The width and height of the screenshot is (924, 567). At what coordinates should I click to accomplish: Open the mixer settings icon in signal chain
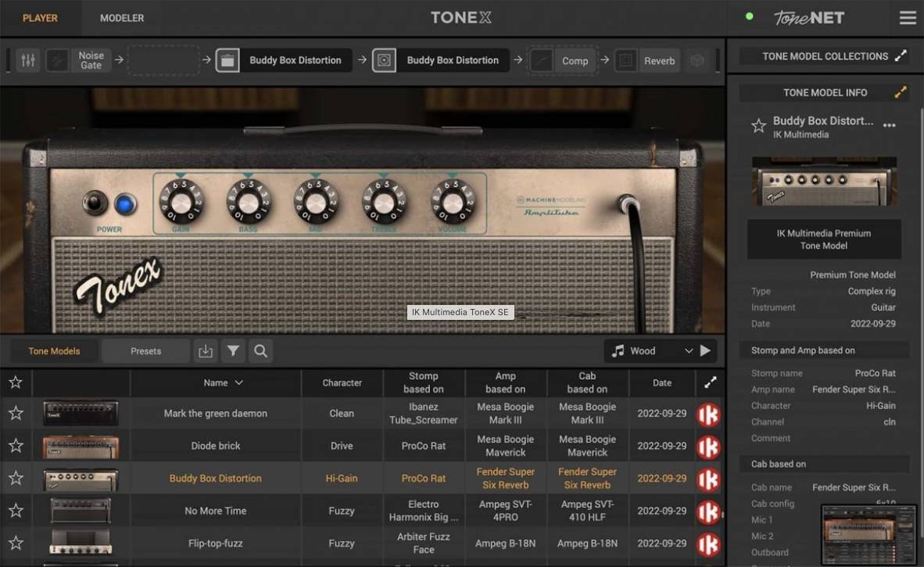tap(28, 60)
